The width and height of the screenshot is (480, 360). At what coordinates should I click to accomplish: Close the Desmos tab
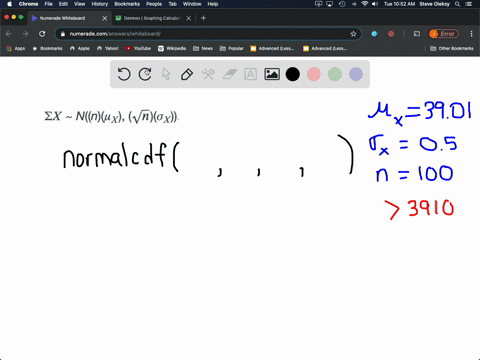(x=189, y=18)
